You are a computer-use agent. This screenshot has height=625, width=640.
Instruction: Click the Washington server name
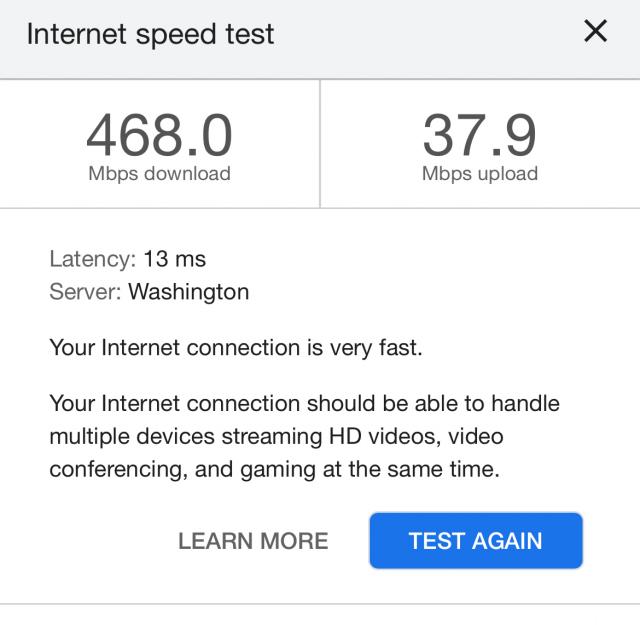[x=189, y=292]
